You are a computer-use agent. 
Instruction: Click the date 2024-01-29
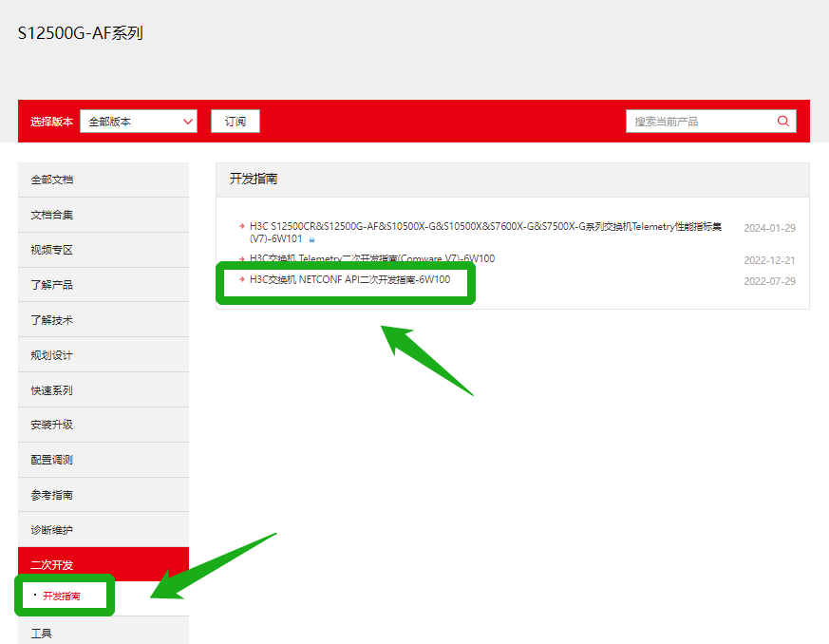point(769,228)
